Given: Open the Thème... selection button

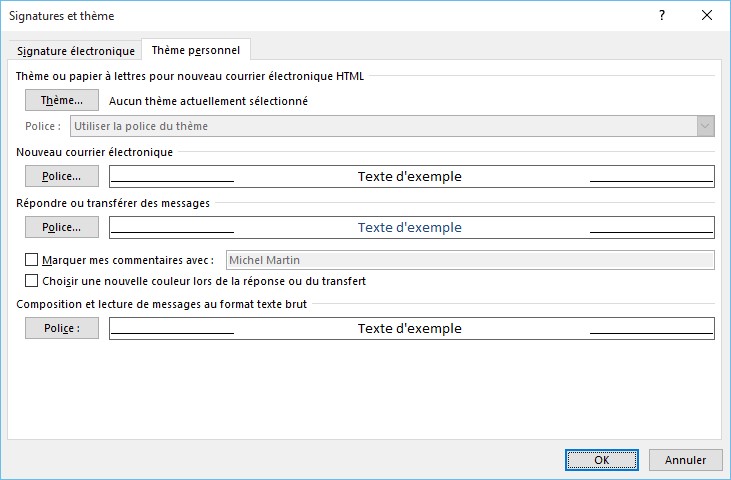Looking at the screenshot, I should click(x=61, y=100).
